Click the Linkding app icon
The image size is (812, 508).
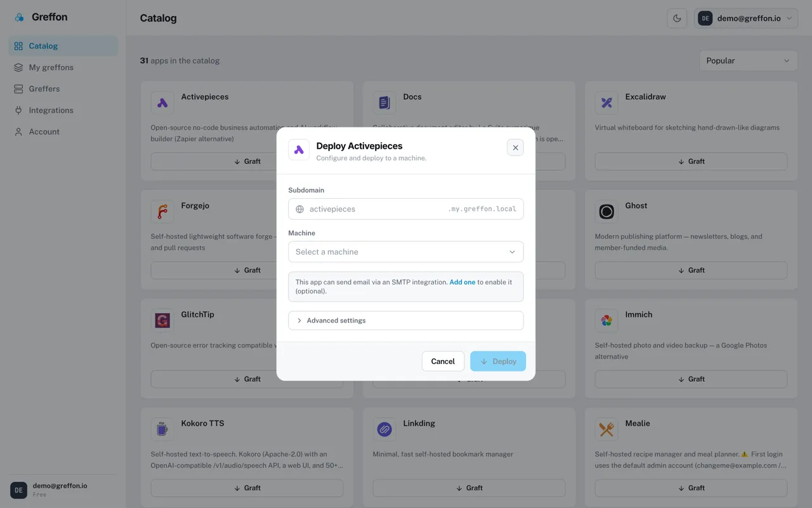(x=384, y=429)
